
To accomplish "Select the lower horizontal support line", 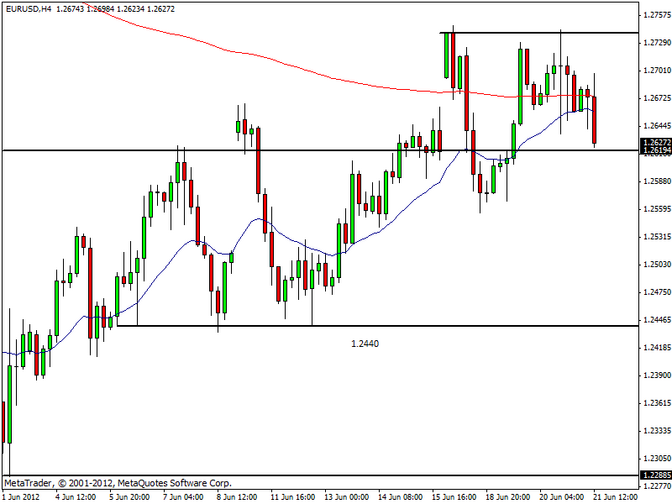I will pyautogui.click(x=350, y=325).
